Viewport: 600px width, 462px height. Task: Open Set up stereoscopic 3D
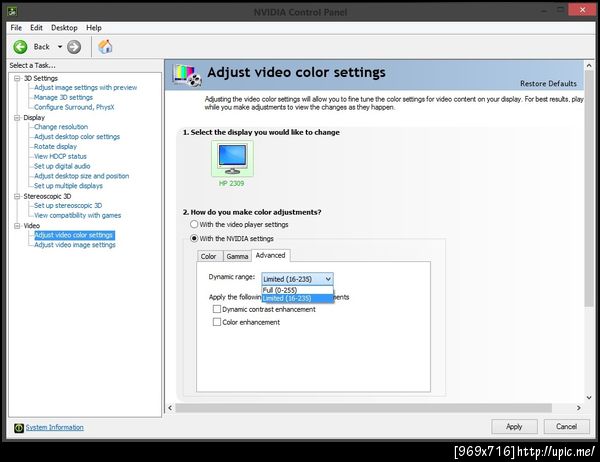[x=68, y=206]
